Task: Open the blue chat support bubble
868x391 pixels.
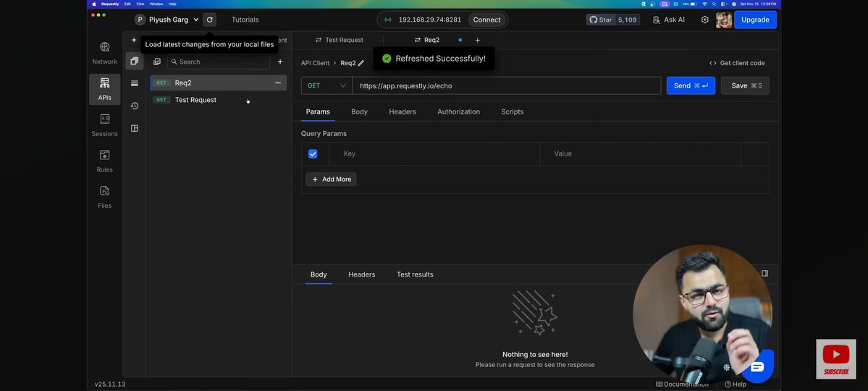Action: click(x=757, y=366)
